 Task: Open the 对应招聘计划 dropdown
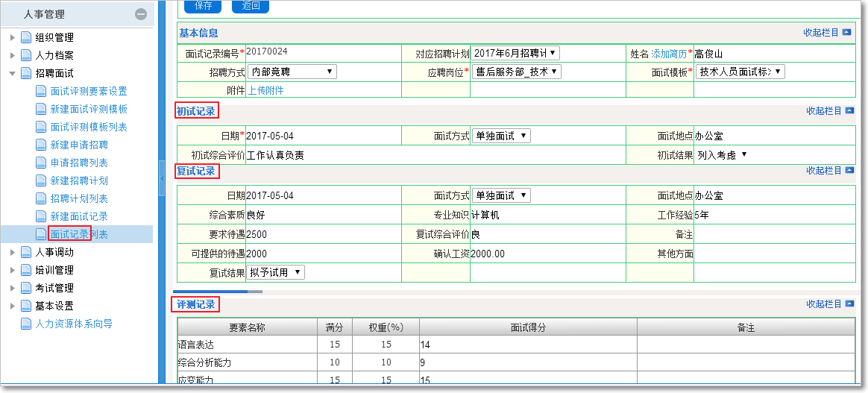[x=515, y=53]
